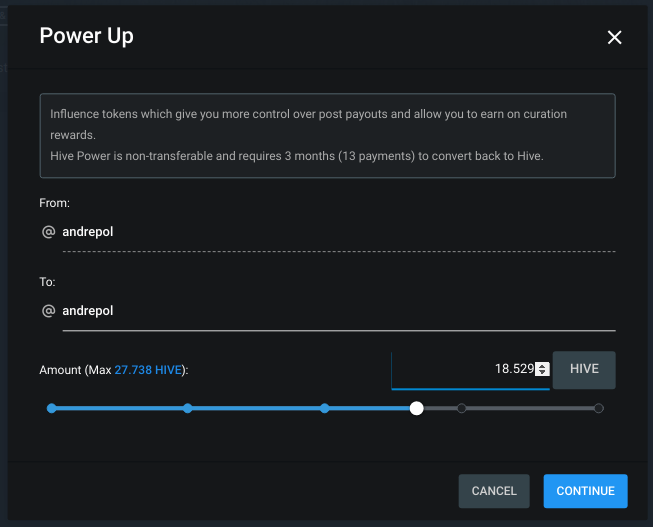Set slider to the second (25%) mark

click(188, 408)
